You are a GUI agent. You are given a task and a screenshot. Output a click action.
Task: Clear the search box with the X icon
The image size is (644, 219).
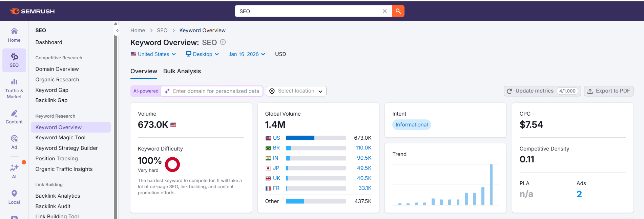pyautogui.click(x=385, y=11)
